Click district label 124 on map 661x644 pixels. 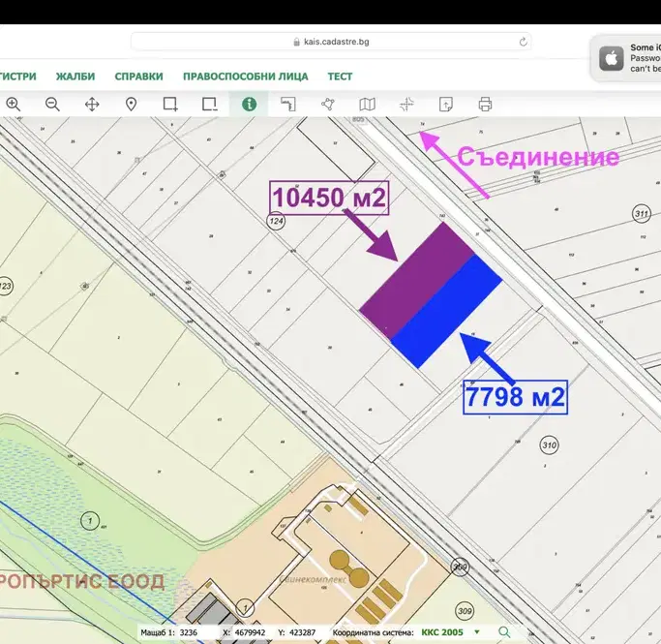[x=276, y=221]
